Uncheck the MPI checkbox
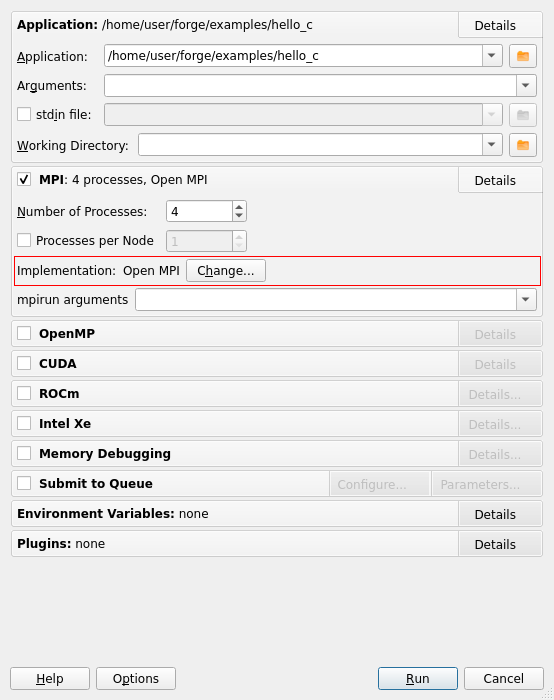 24,180
